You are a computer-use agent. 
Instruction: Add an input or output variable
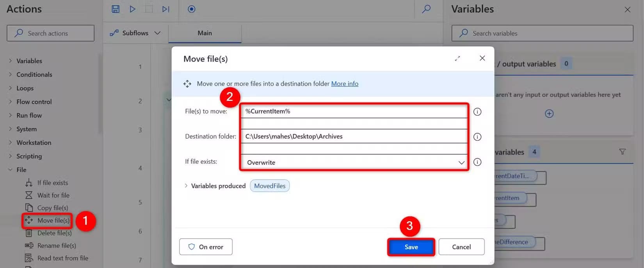(549, 114)
